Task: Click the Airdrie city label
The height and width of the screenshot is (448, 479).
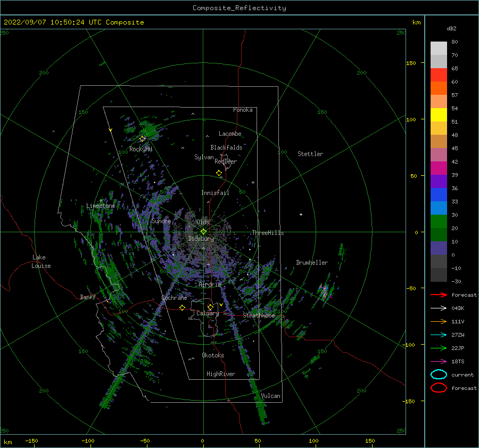Action: click(x=210, y=284)
